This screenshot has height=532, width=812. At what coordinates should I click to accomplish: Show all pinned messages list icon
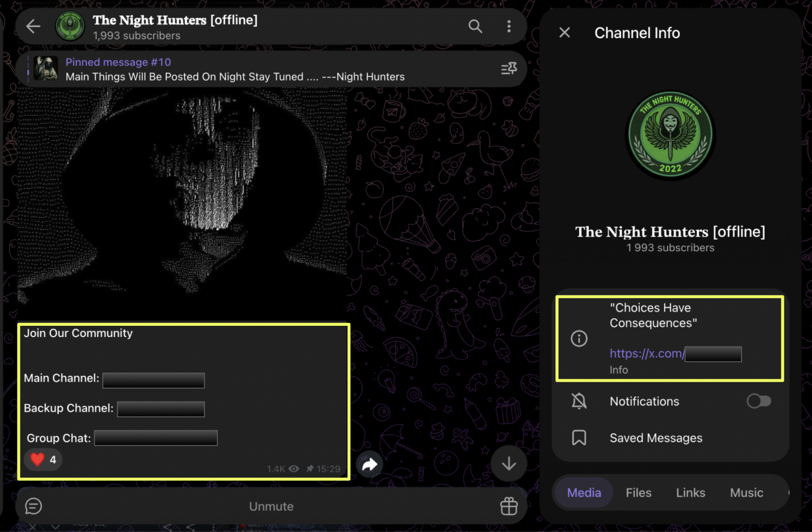tap(509, 69)
